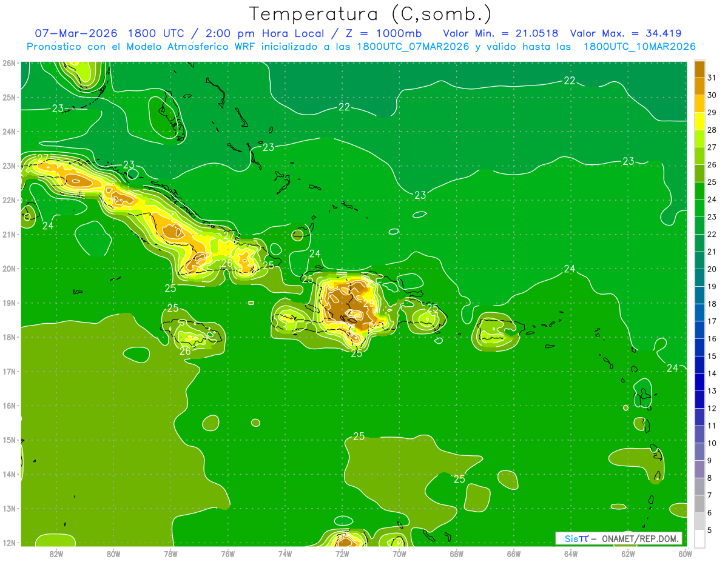Click the '68W' longitude axis label
This screenshot has width=728, height=562.
[x=457, y=554]
